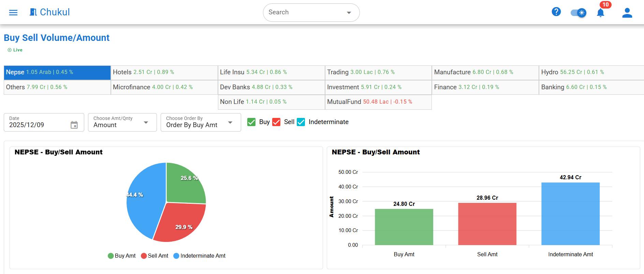
Task: Choose the Dev Banks sector
Action: pos(272,88)
